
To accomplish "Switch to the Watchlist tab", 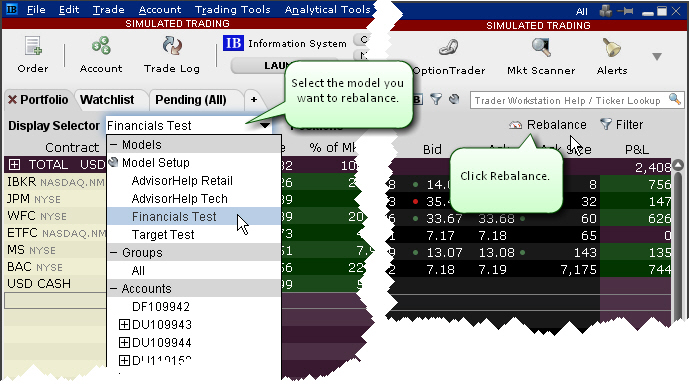I will tap(107, 100).
